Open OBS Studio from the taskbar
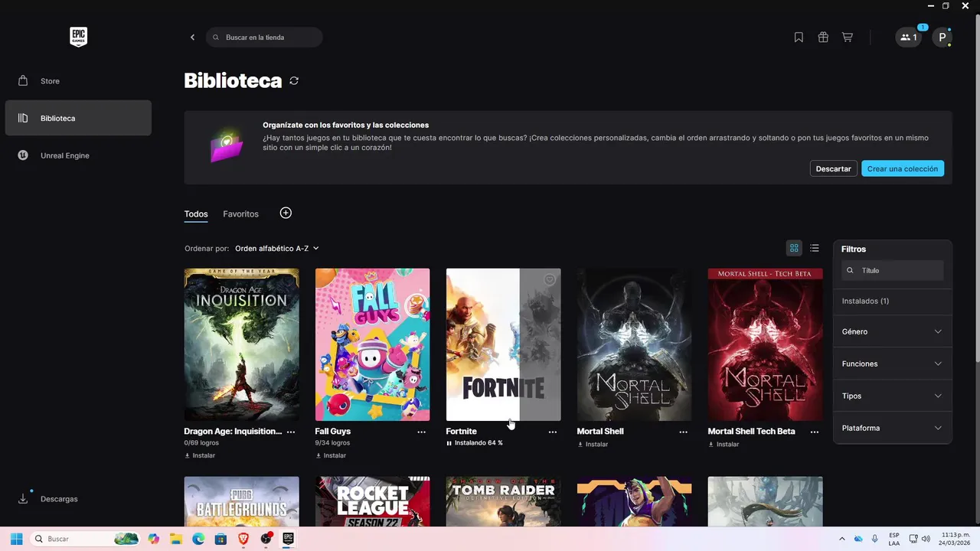980x551 pixels. tap(266, 539)
